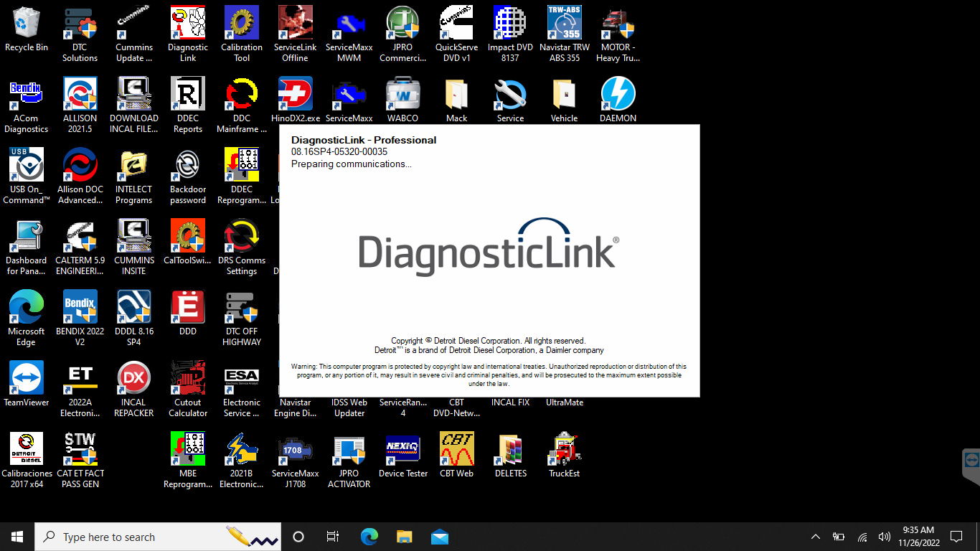Click the Recycle Bin icon
Image resolution: width=980 pixels, height=551 pixels.
click(27, 24)
